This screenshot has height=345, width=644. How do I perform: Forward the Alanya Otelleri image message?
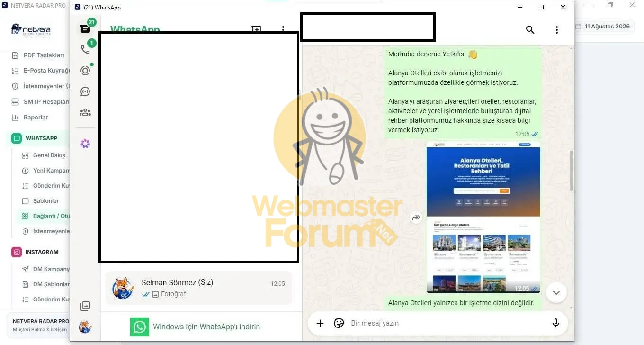[416, 218]
